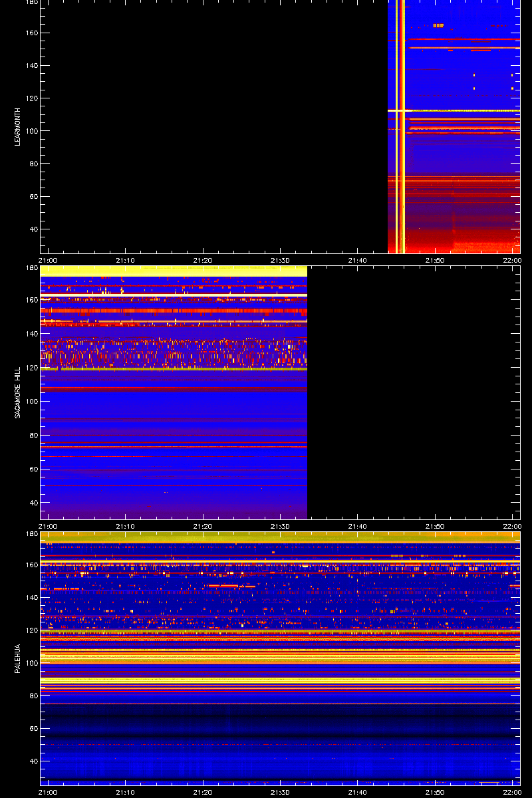Screen dimensions: 532x798
Task: Click the 80 frequency label on Palehua axis
Action: click(x=35, y=696)
